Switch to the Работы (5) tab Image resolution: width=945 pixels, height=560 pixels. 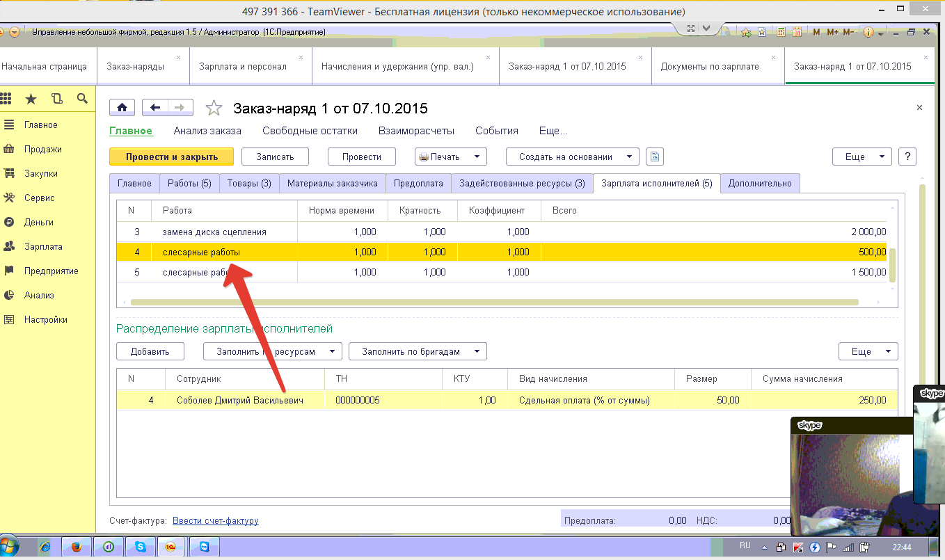(x=189, y=183)
